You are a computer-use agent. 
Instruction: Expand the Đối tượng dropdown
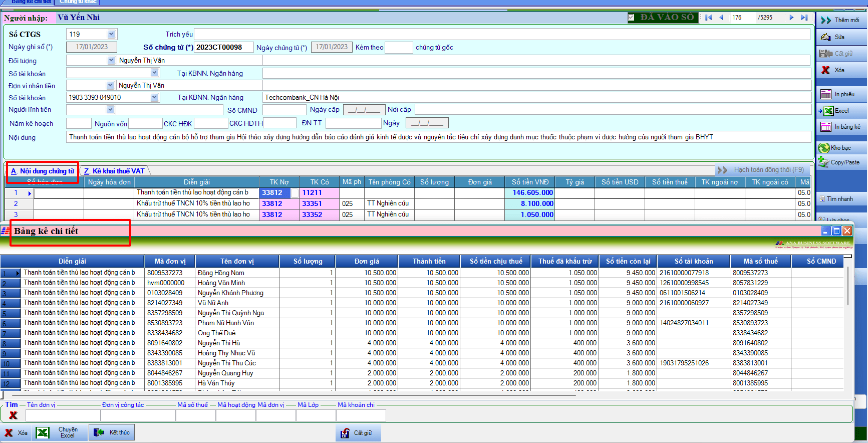[111, 60]
